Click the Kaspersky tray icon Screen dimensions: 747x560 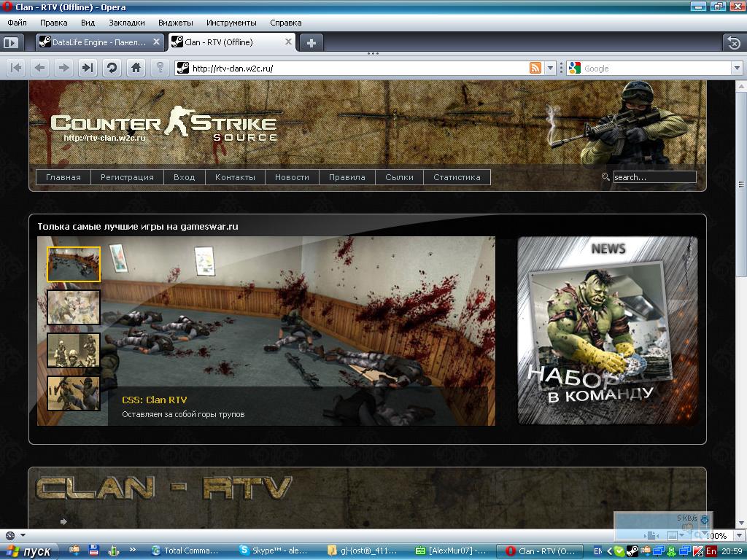click(698, 551)
